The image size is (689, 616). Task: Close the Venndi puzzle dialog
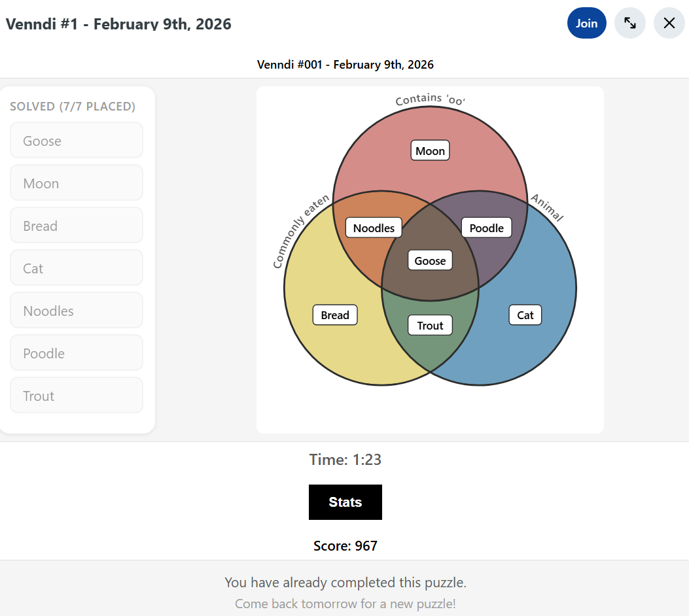pyautogui.click(x=669, y=23)
